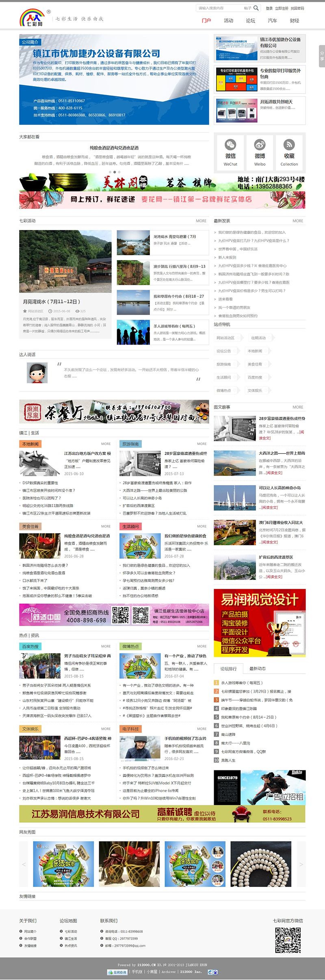Click the search input field
325x980 pixels.
tap(219, 8)
